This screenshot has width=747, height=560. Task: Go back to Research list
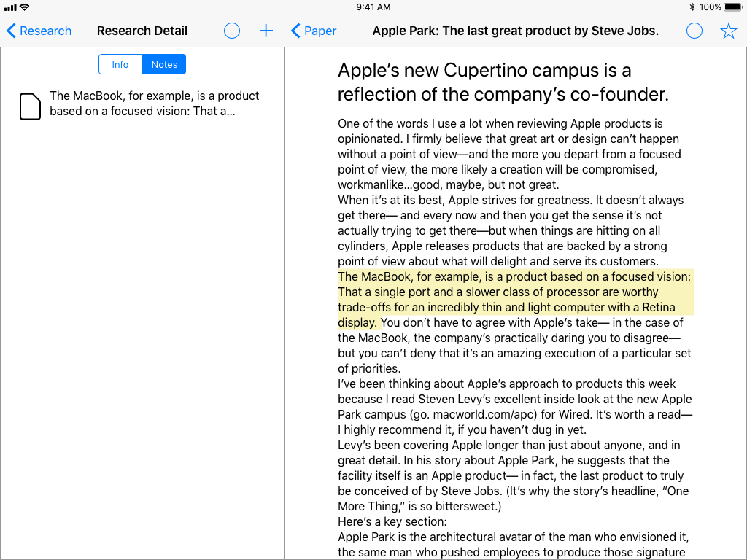[39, 31]
